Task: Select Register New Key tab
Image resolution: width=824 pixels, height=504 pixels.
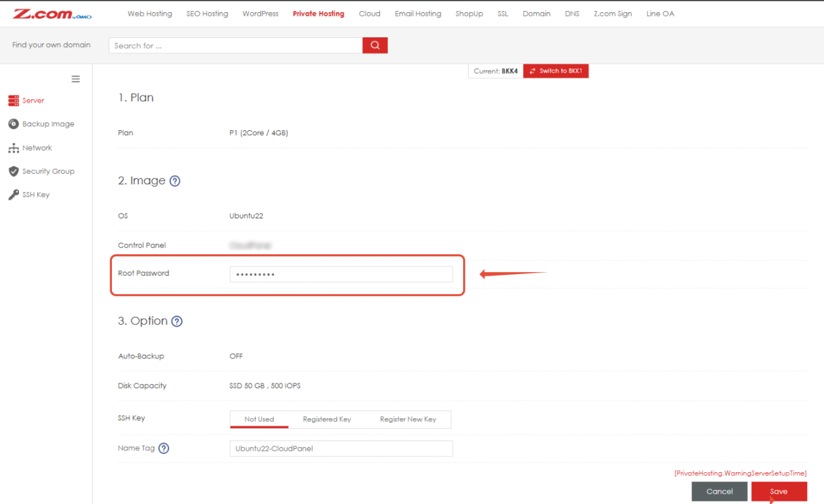Action: coord(408,419)
